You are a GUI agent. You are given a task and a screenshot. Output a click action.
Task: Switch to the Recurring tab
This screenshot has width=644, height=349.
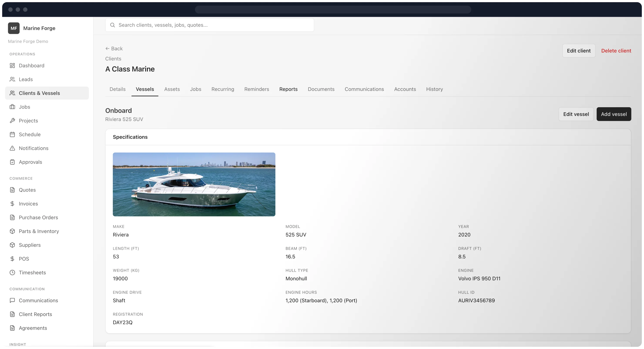tap(223, 89)
